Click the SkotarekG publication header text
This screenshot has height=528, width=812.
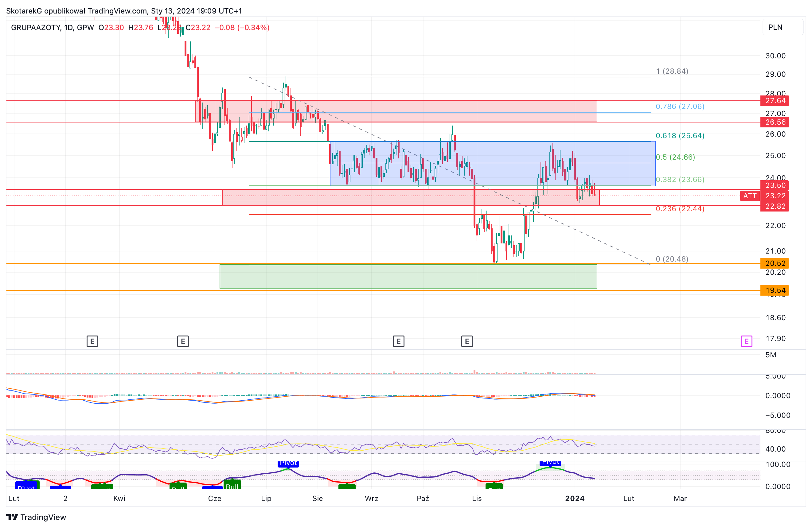click(x=124, y=11)
